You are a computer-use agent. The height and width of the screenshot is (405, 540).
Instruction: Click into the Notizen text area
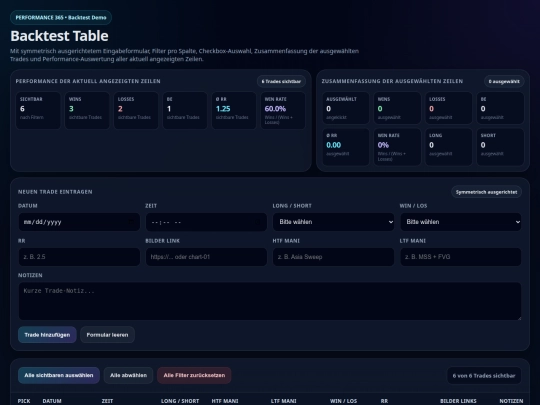(270, 301)
